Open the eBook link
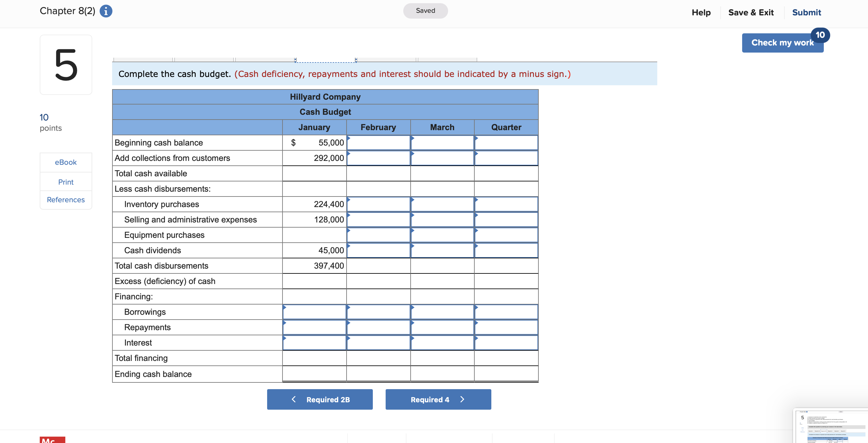Screen dimensions: 868x443 coord(66,162)
